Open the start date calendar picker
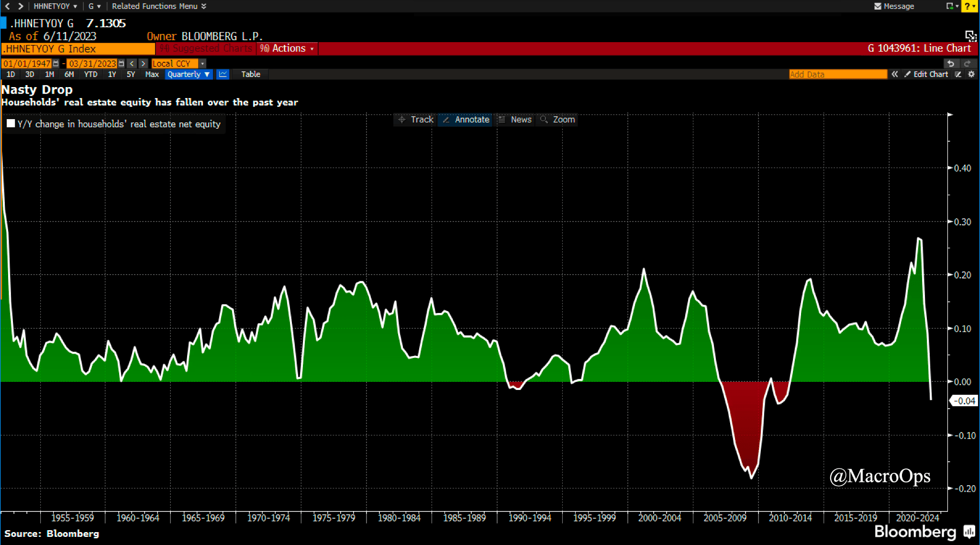The width and height of the screenshot is (980, 545). tap(56, 64)
